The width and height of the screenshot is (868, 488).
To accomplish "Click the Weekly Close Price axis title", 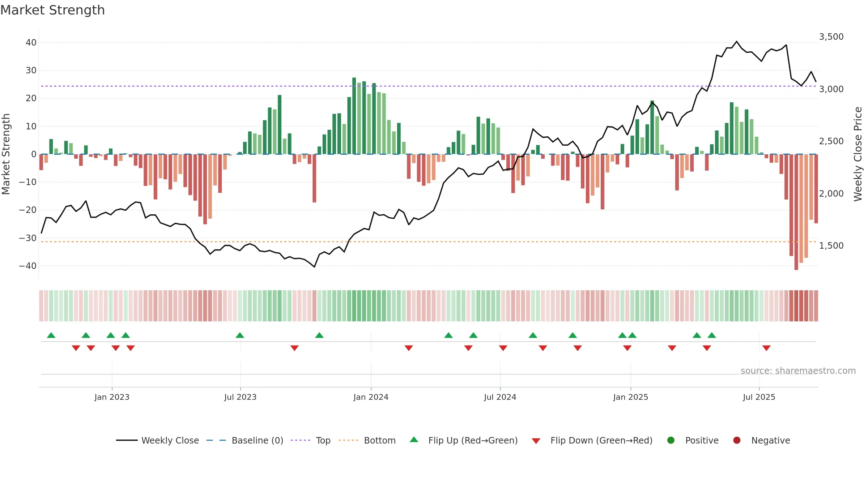I will tap(858, 154).
